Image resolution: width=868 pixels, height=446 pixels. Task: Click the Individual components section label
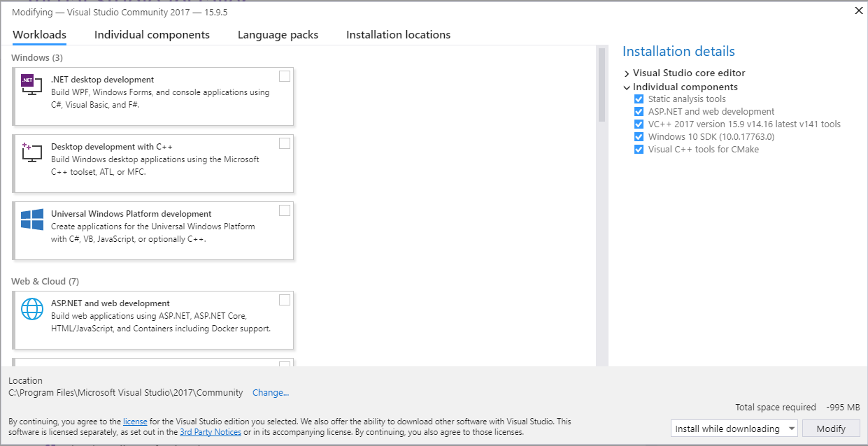[685, 87]
